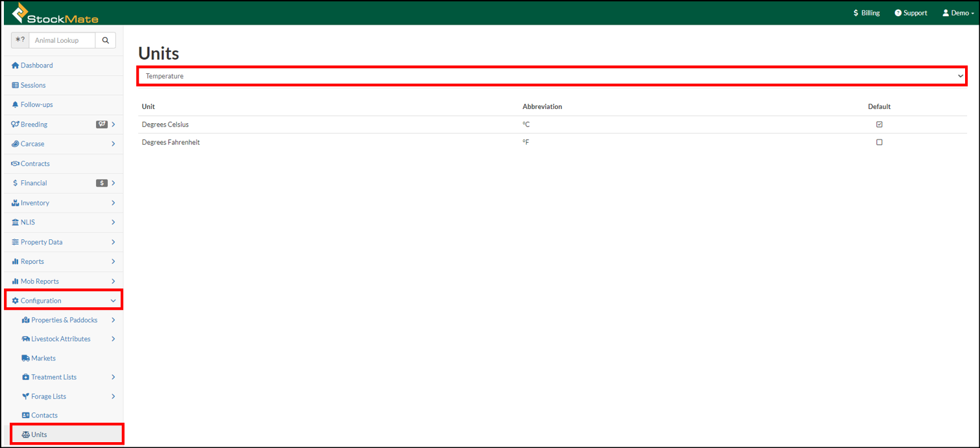Open the Temperature unit type dropdown
The height and width of the screenshot is (448, 980).
coord(552,76)
